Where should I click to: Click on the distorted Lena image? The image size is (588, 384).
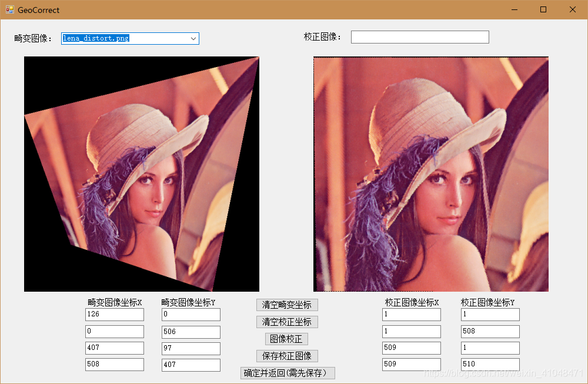pyautogui.click(x=141, y=174)
